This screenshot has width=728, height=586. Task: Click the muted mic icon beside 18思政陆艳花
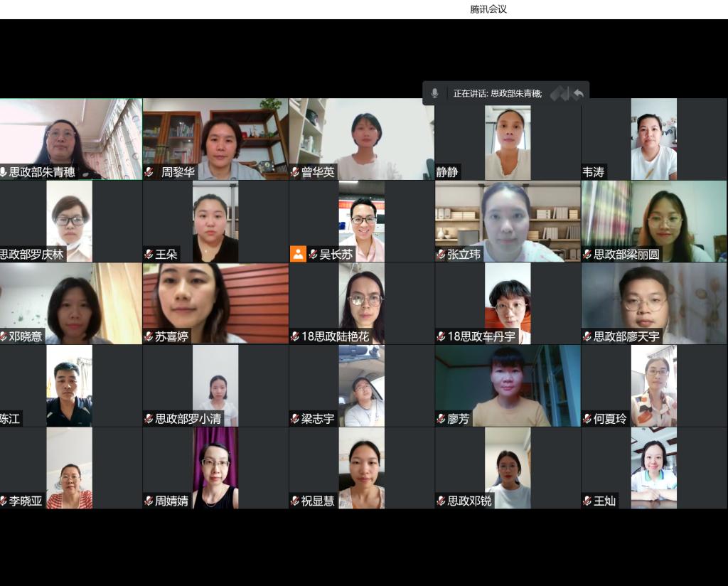pyautogui.click(x=295, y=336)
